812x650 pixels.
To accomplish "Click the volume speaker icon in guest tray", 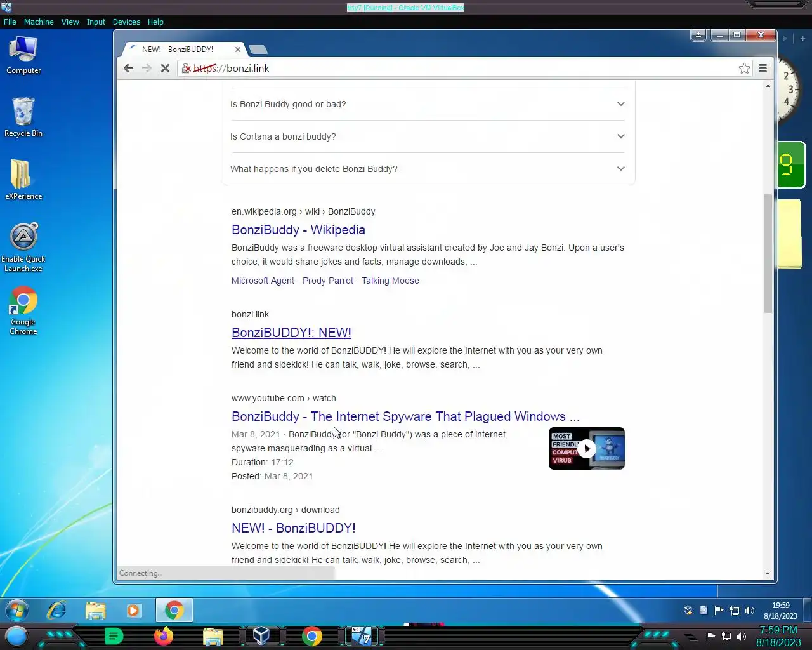I will [750, 611].
